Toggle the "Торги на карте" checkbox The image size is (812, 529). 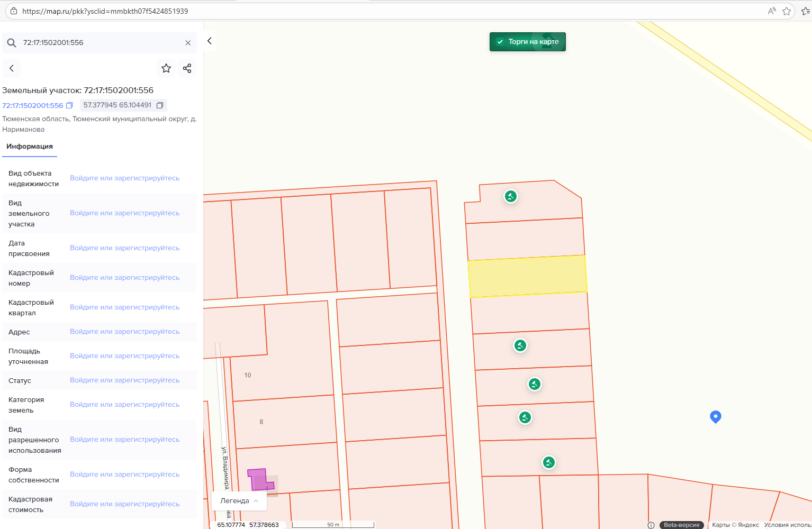(500, 42)
